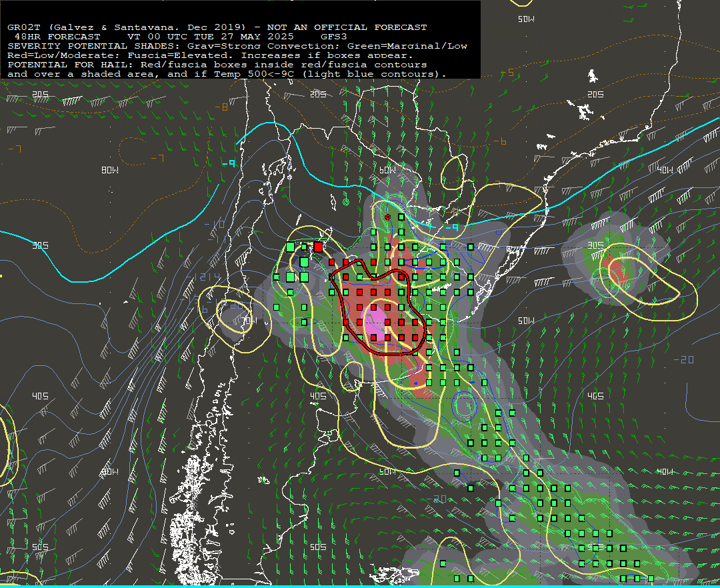This screenshot has width=720, height=588.
Task: Click the 'GR02T' product code in header
Action: [24, 27]
